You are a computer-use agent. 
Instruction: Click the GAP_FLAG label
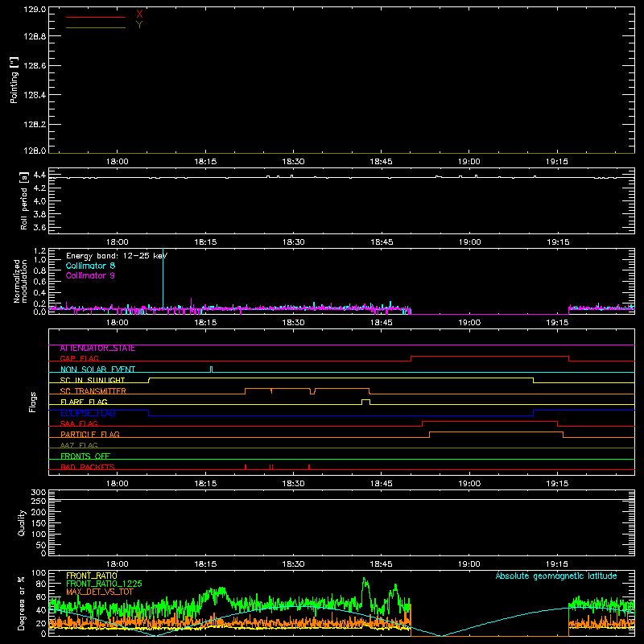pos(79,359)
